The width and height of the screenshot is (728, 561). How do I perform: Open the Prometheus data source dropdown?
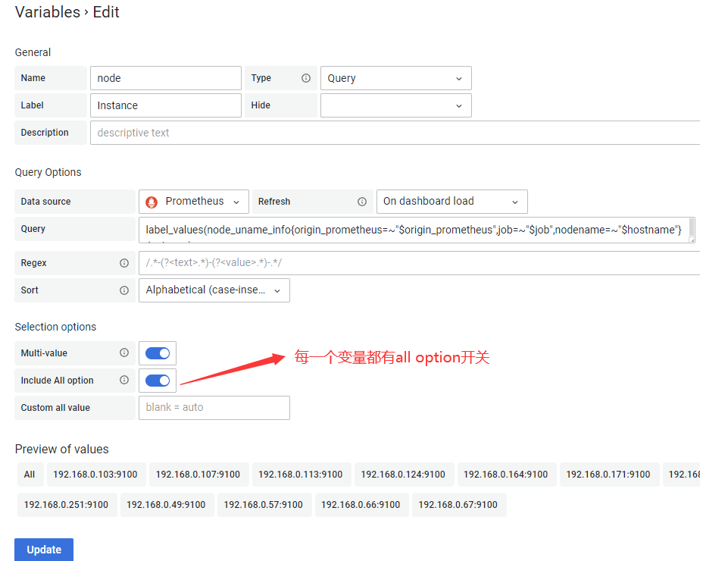pos(194,202)
